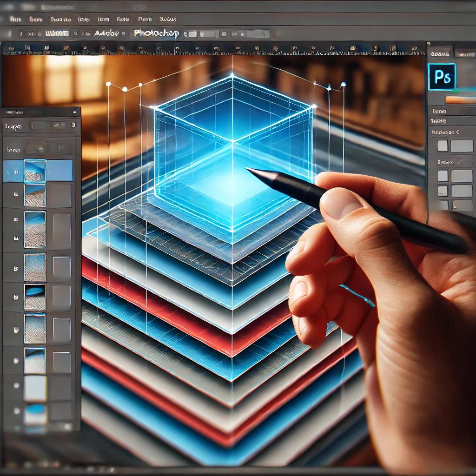Select the sixth layer thumbnail in layers list

click(35, 329)
